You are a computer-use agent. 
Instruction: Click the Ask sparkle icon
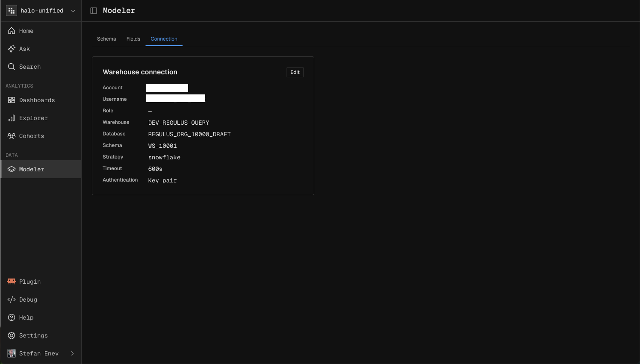12,49
